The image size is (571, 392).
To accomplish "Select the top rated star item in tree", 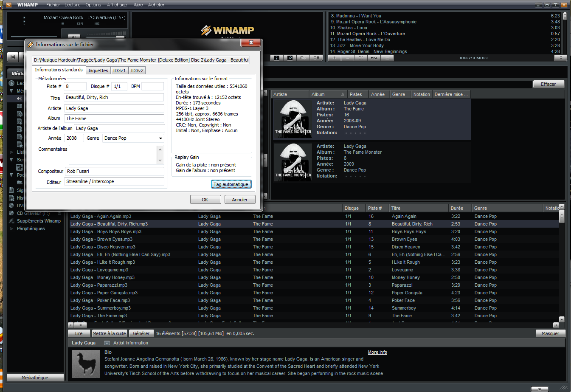I will click(19, 144).
